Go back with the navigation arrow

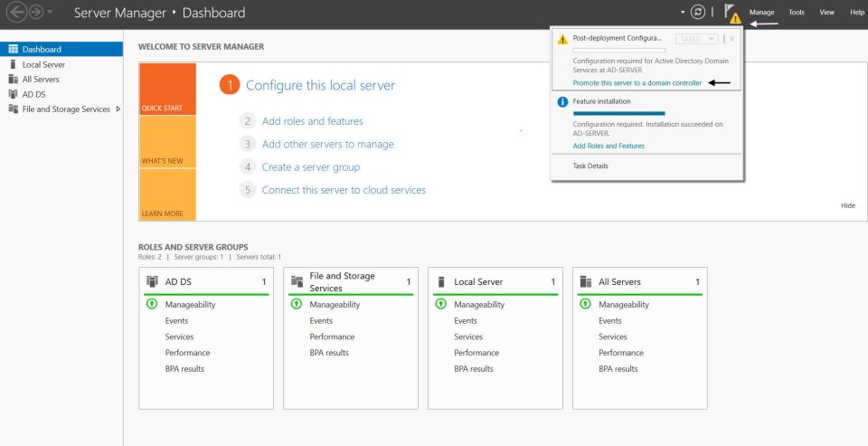tap(16, 12)
